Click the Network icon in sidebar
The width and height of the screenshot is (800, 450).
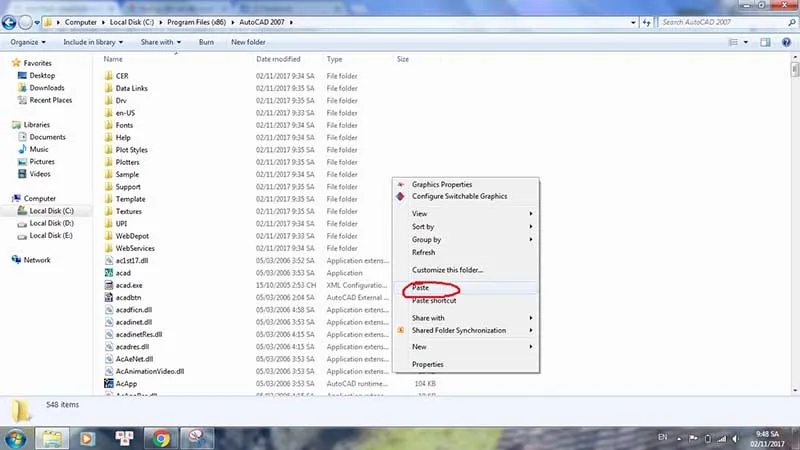click(x=17, y=260)
